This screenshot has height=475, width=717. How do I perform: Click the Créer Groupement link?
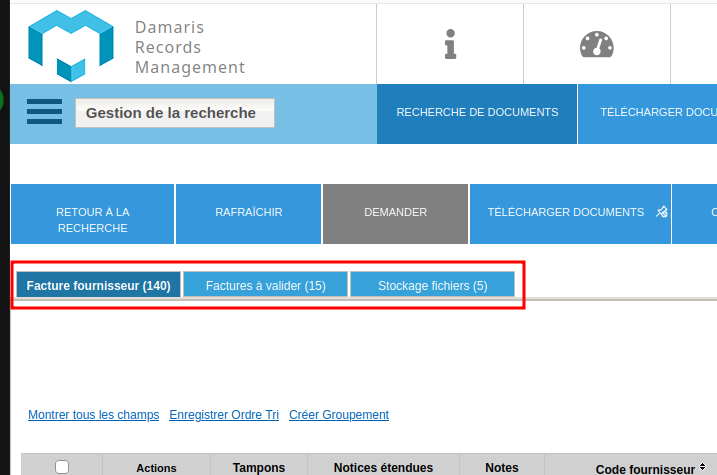pyautogui.click(x=339, y=415)
